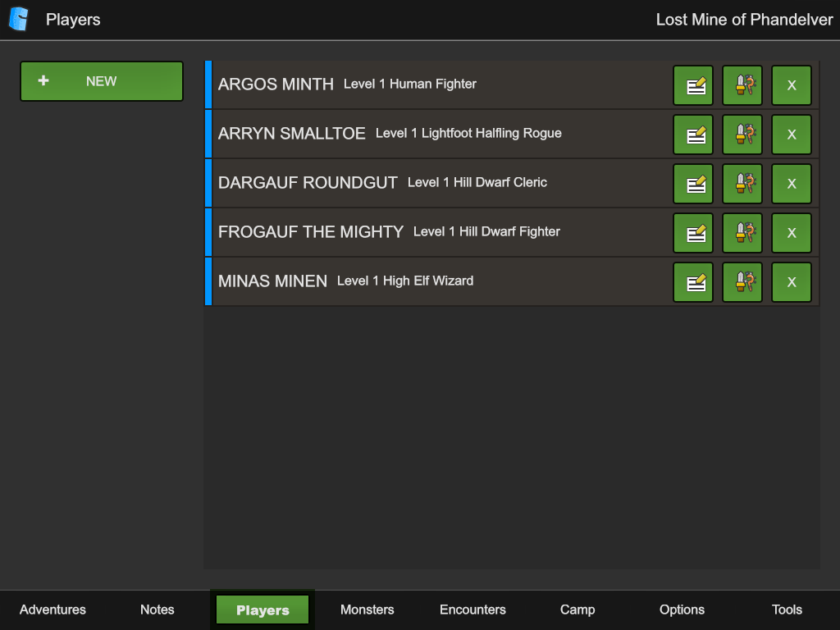840x630 pixels.
Task: Go to the Monsters tab
Action: pos(367,609)
